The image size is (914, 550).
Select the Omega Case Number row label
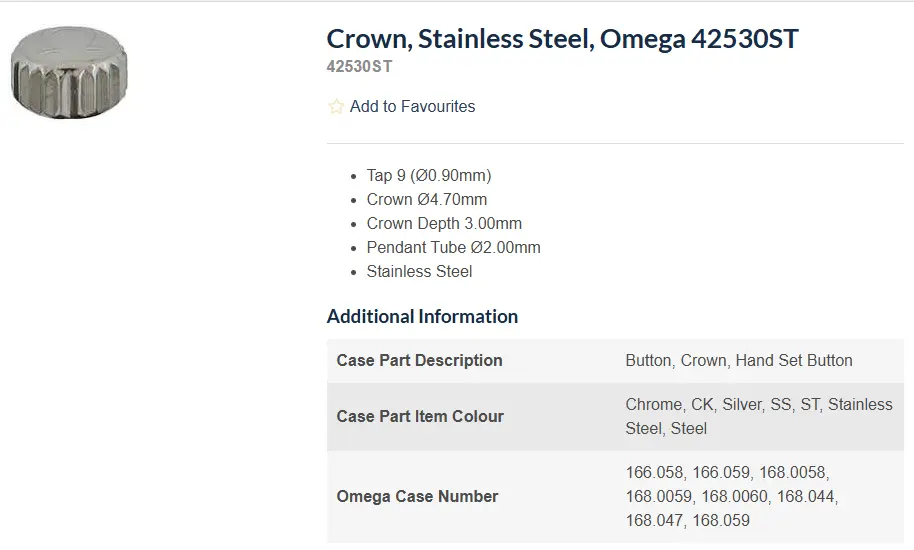pos(417,496)
